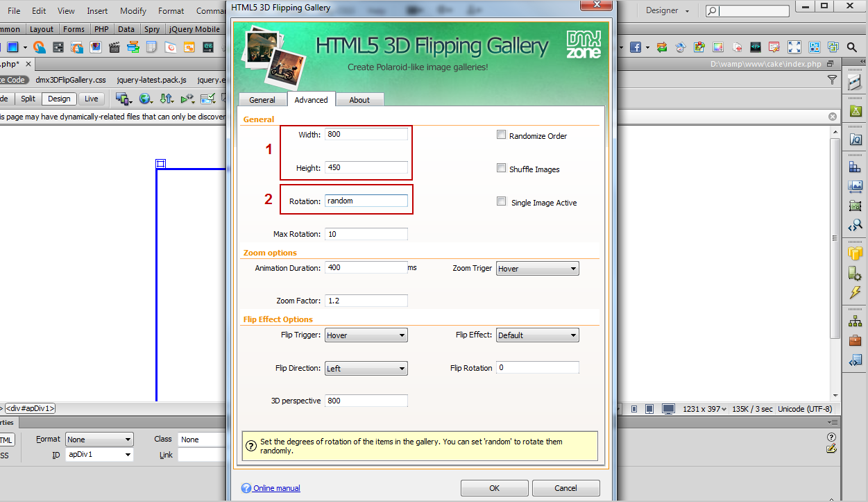The image size is (868, 502).
Task: Open the Flip Effect dropdown
Action: [x=537, y=335]
